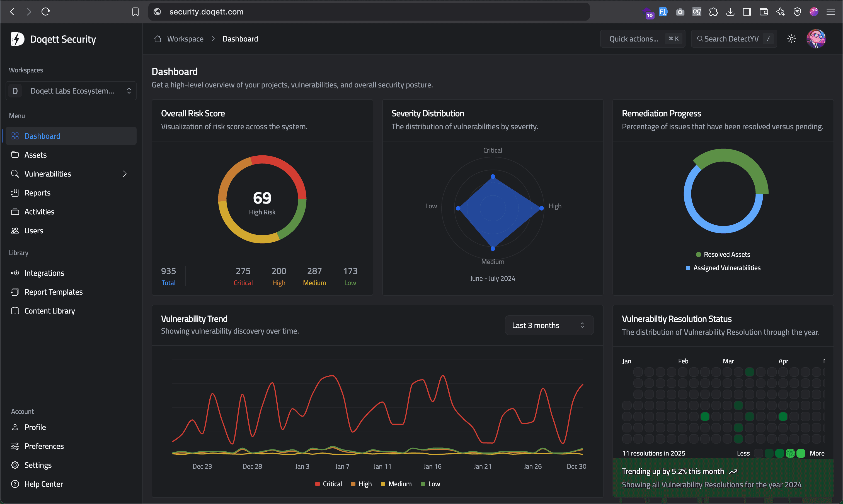Click the home icon in breadcrumb
843x504 pixels.
158,39
